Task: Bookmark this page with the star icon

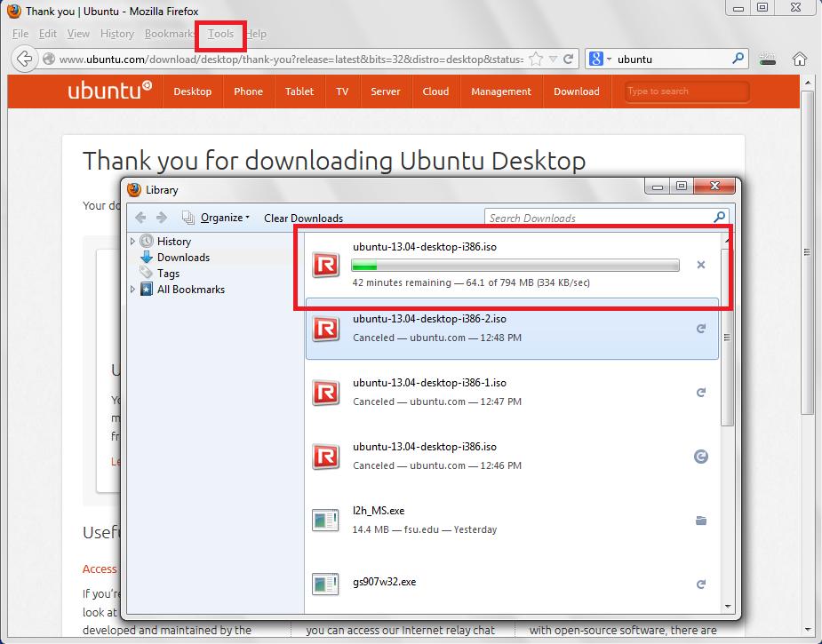Action: tap(536, 60)
